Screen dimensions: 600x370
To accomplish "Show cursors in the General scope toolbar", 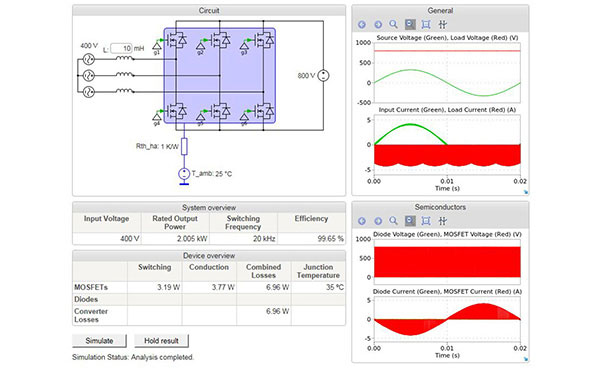I will pyautogui.click(x=442, y=24).
